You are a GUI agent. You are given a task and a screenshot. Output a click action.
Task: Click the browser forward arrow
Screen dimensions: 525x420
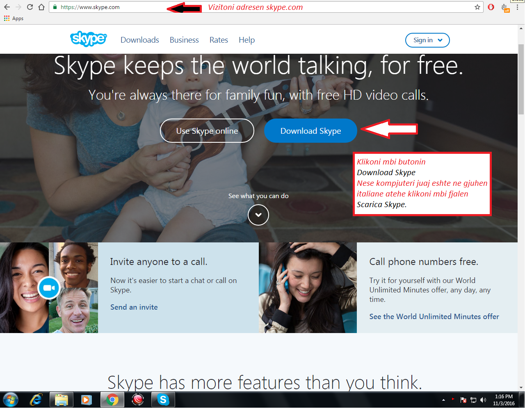(18, 7)
